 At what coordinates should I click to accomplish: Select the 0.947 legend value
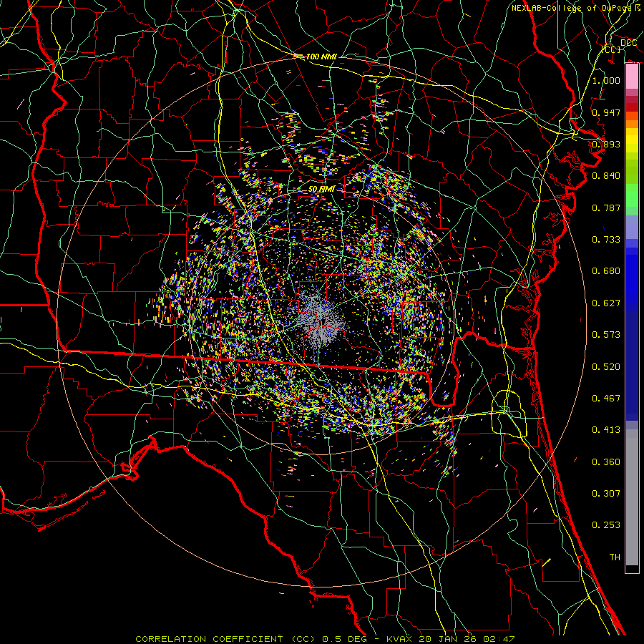coord(606,112)
